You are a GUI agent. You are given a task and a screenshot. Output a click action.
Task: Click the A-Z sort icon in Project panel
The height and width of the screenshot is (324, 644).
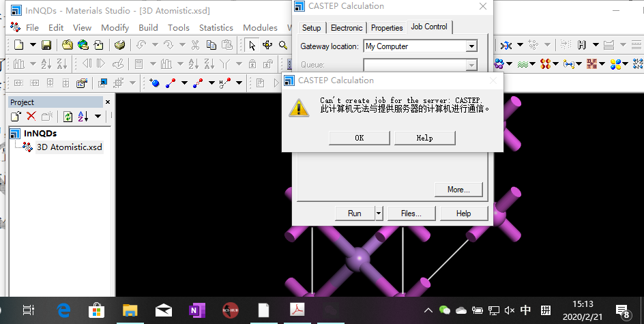click(x=83, y=117)
